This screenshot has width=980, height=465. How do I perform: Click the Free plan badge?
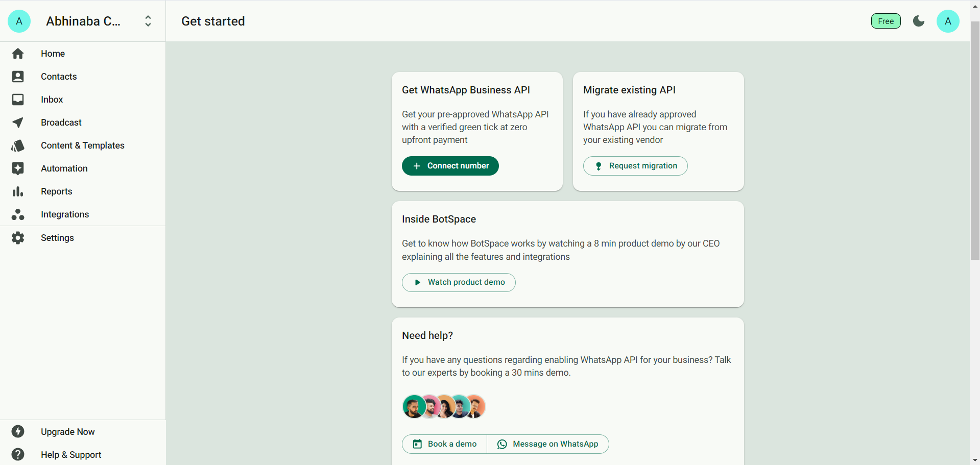click(x=886, y=21)
